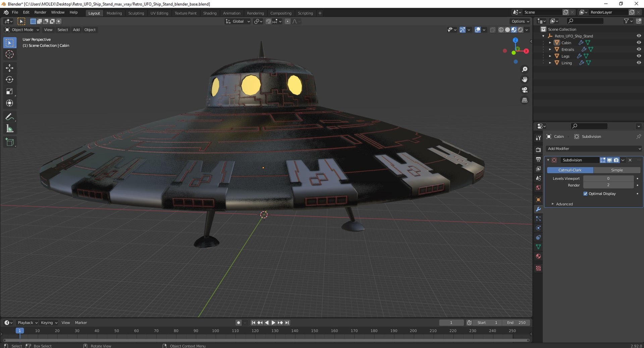Screen dimensions: 644x348
Task: Click the Render levels value field
Action: point(608,185)
